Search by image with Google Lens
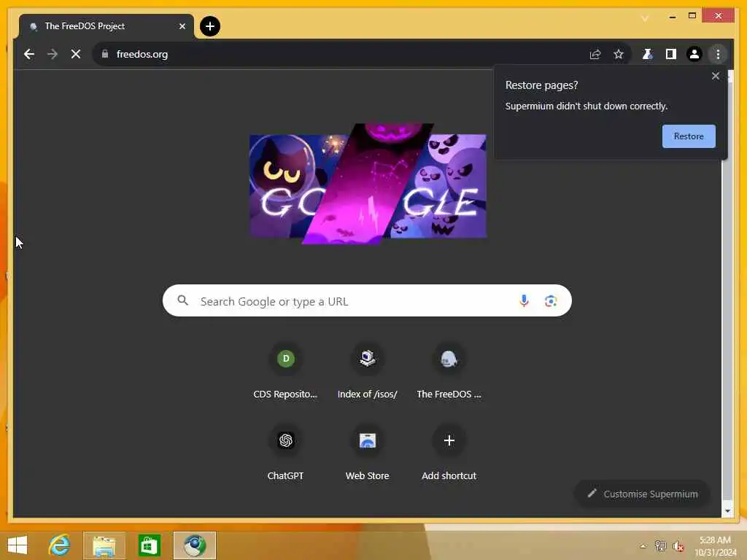This screenshot has height=560, width=747. tap(551, 300)
